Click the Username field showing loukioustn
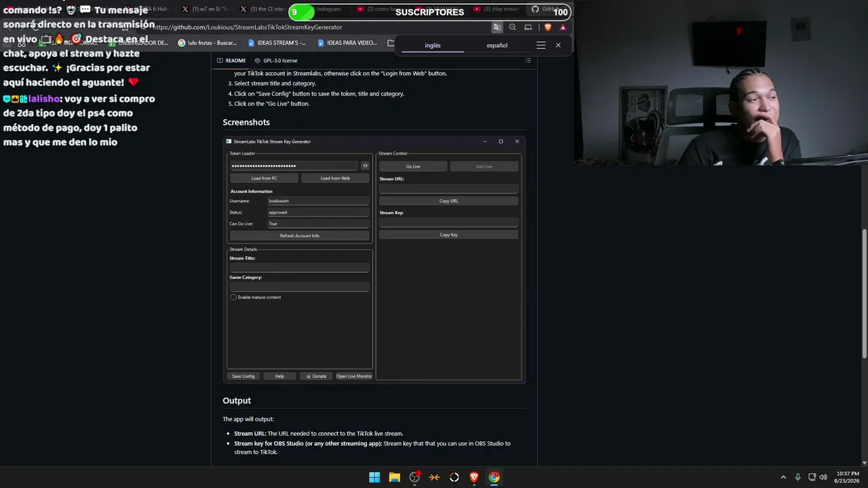868x488 pixels. [319, 201]
